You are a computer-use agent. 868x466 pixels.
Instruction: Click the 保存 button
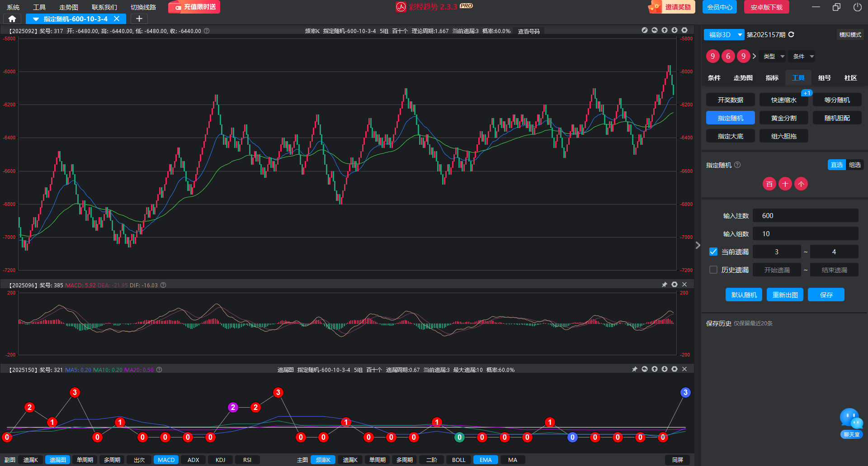pos(826,295)
